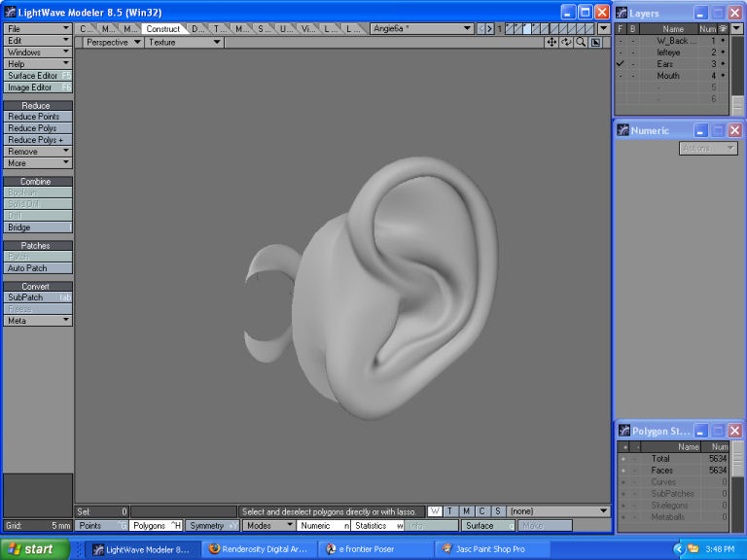Select the M morph map button

pos(467,511)
